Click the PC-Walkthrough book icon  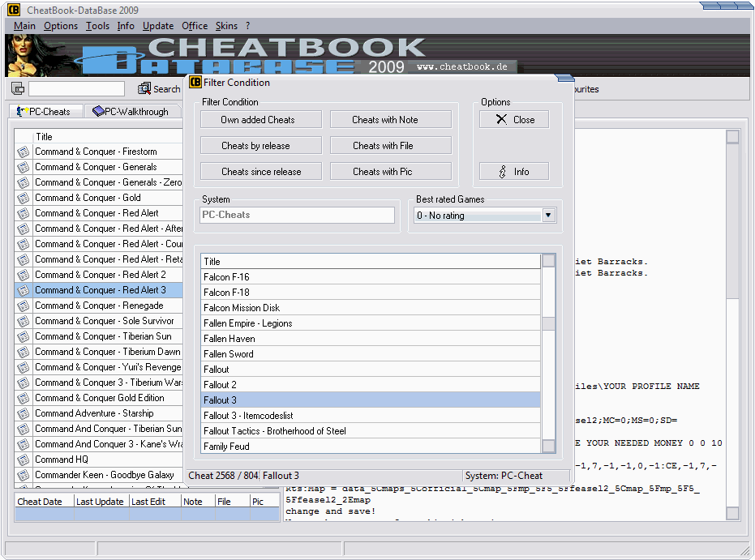[98, 111]
